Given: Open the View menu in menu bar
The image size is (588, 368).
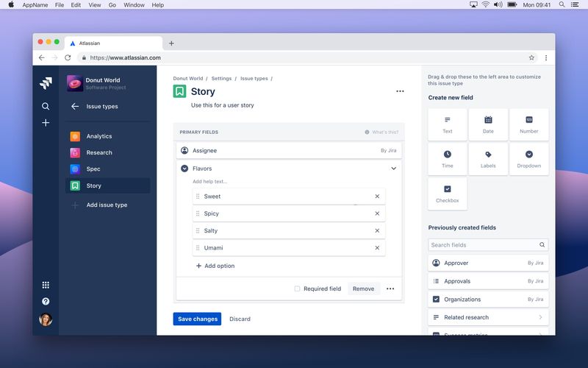Looking at the screenshot, I should pyautogui.click(x=95, y=5).
